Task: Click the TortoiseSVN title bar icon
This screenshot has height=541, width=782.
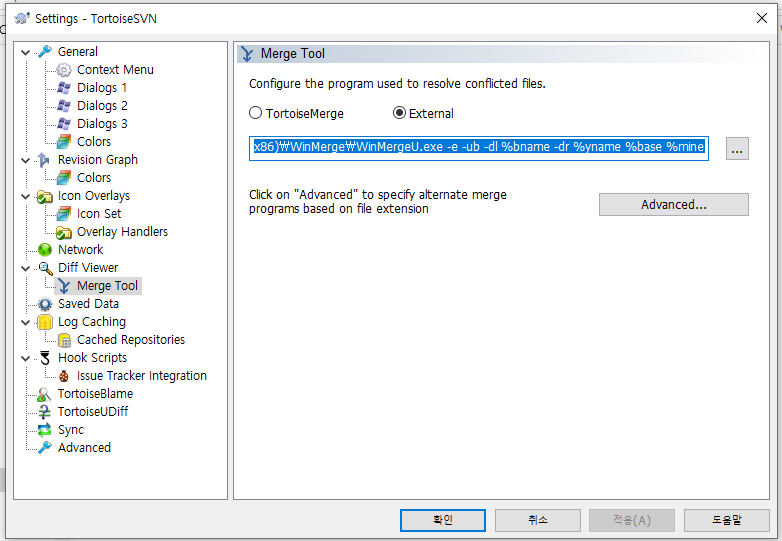Action: [x=22, y=19]
